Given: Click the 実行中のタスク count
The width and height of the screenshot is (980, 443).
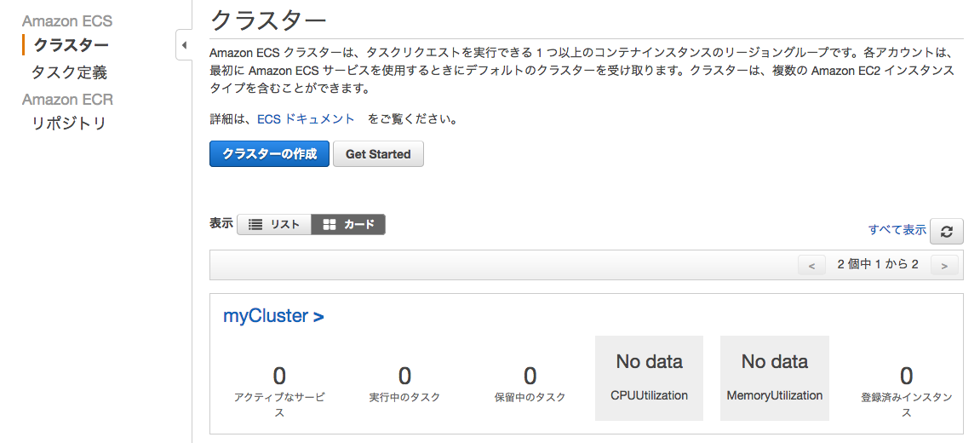Looking at the screenshot, I should coord(405,376).
